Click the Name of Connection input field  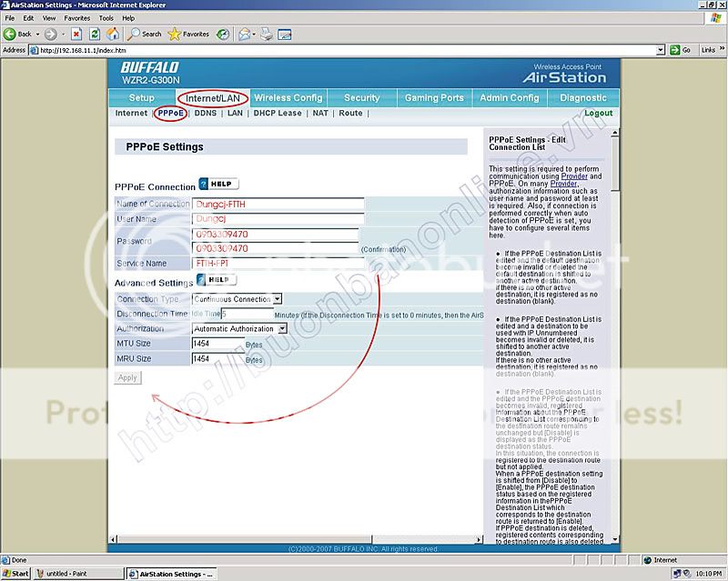(278, 205)
